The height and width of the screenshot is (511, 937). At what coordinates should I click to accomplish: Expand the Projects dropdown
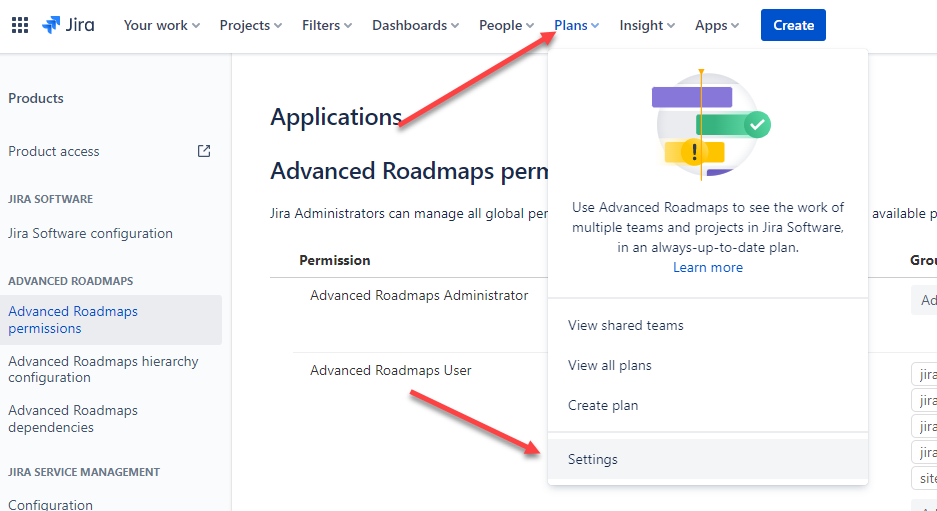click(250, 25)
